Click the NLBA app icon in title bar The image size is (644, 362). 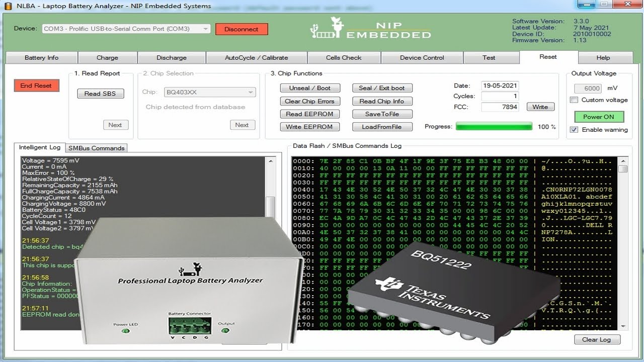(x=8, y=6)
